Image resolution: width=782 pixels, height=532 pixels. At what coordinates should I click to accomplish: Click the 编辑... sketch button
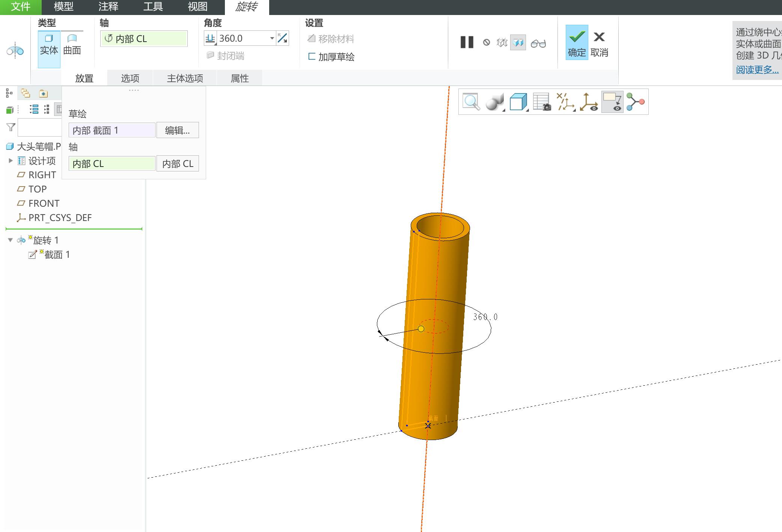click(178, 130)
